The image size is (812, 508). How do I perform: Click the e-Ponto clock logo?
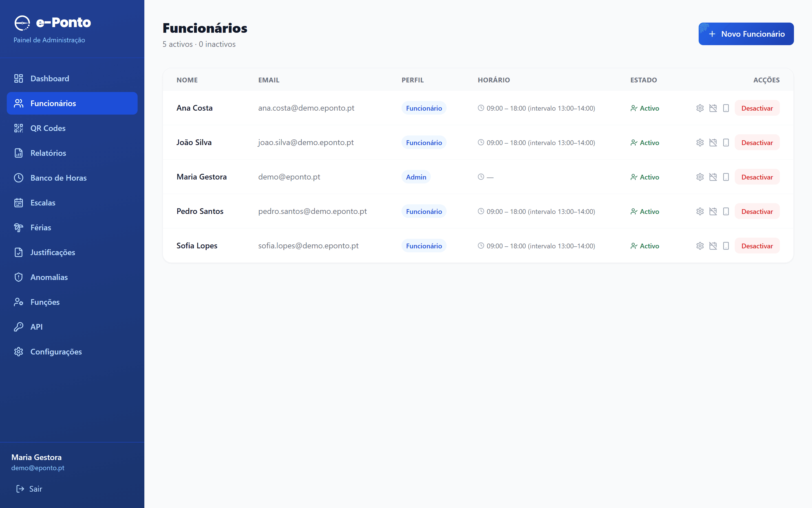click(22, 23)
